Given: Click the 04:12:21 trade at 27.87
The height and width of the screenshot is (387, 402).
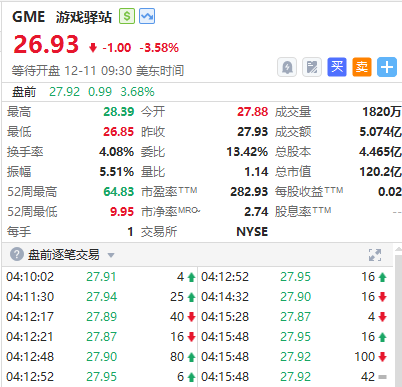Looking at the screenshot, I should click(x=101, y=337).
